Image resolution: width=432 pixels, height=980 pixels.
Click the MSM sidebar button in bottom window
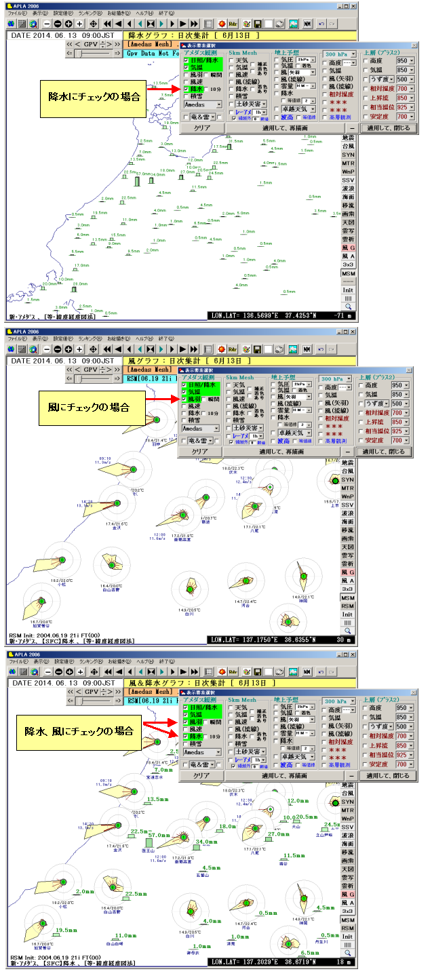pyautogui.click(x=347, y=919)
